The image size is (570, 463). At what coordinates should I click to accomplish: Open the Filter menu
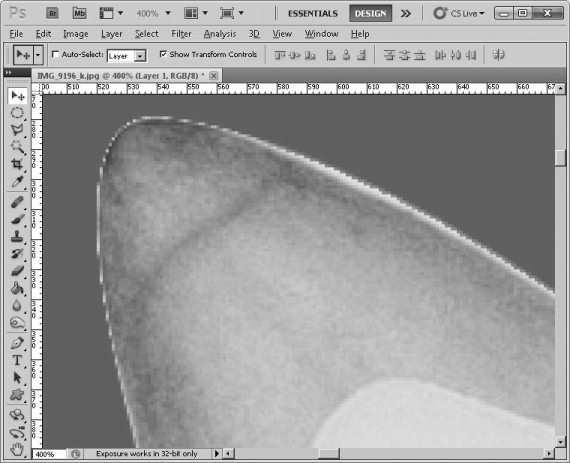click(181, 34)
